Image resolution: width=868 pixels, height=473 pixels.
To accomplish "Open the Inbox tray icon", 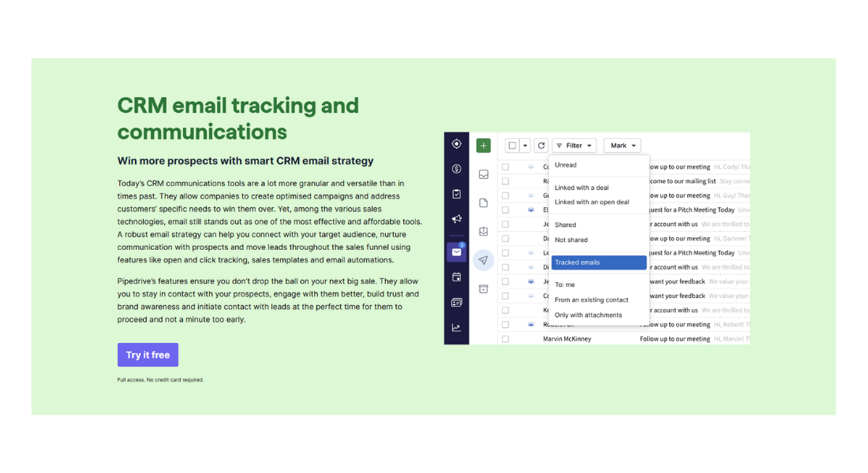I will (x=483, y=174).
